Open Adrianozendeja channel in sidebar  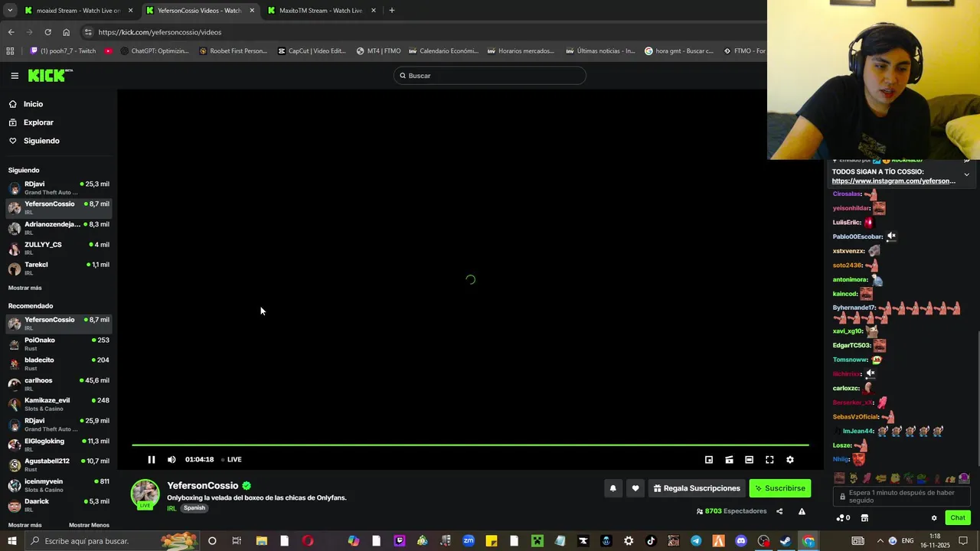pyautogui.click(x=58, y=228)
